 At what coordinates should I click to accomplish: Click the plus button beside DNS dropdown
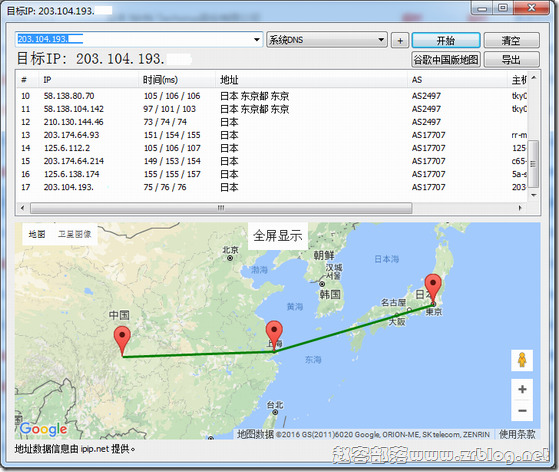point(400,40)
